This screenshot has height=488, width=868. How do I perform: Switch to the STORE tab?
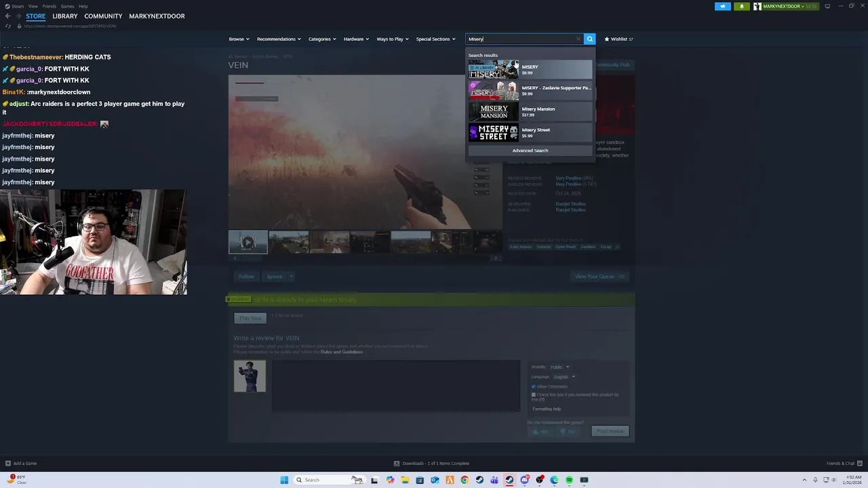pyautogui.click(x=35, y=16)
